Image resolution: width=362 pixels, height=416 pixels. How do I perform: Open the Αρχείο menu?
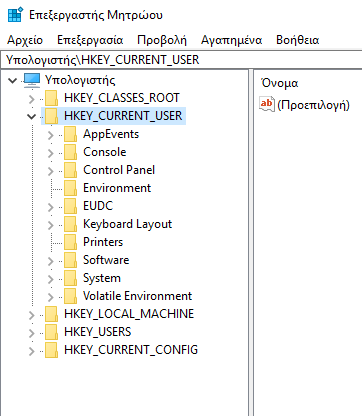(25, 40)
